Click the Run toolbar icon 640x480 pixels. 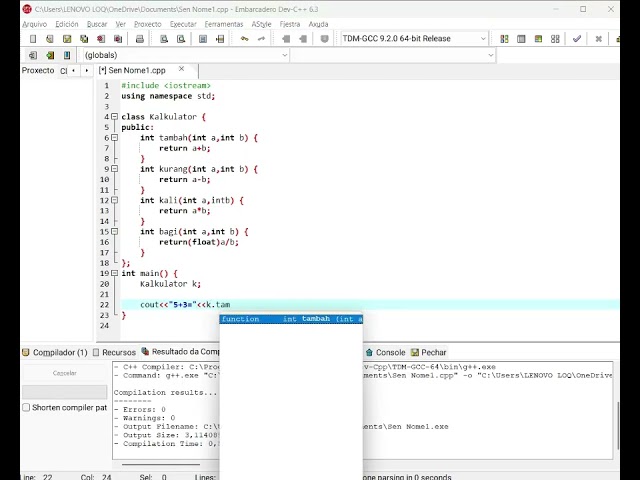[521, 39]
